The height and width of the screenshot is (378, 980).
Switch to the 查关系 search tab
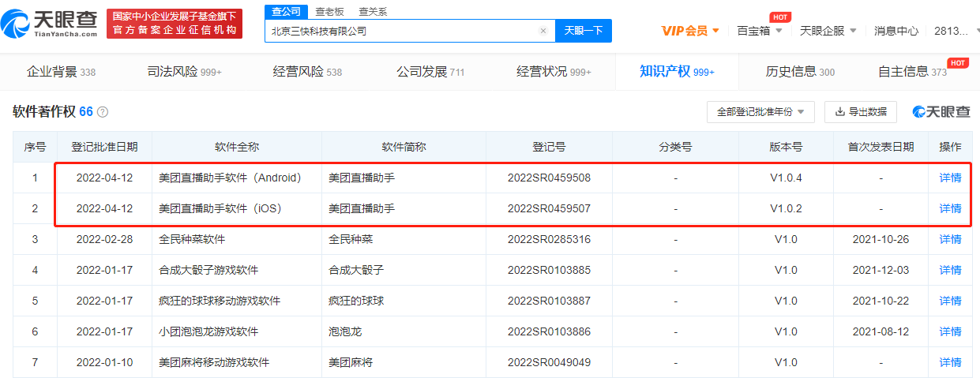pyautogui.click(x=373, y=12)
